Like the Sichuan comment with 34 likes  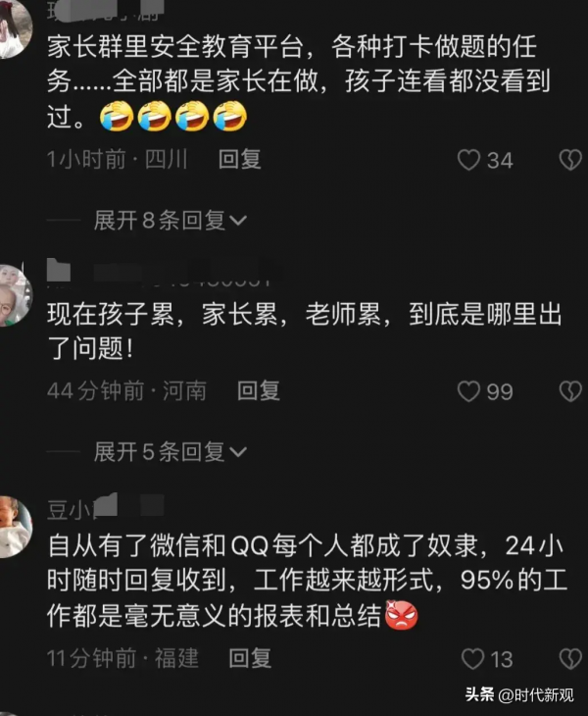click(468, 160)
